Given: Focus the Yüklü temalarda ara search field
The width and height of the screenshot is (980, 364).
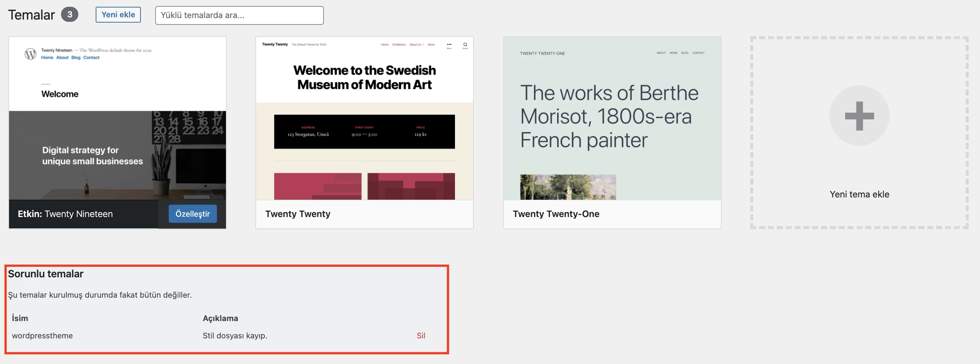Looking at the screenshot, I should coord(239,15).
